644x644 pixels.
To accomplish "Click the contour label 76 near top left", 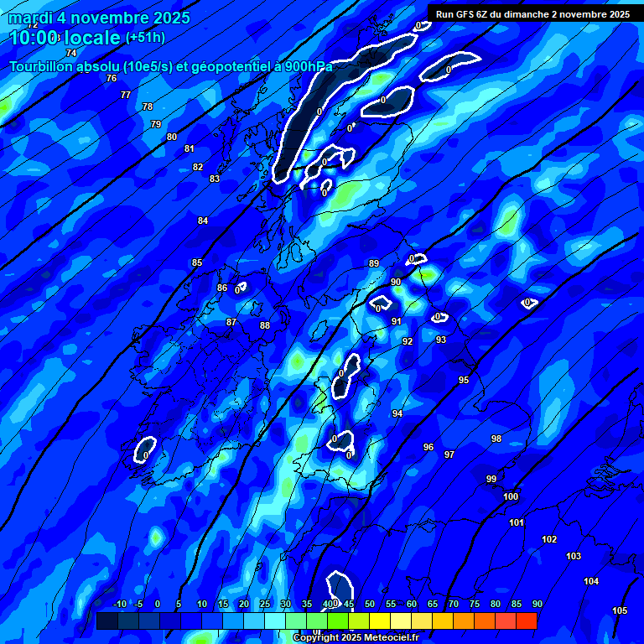I will point(112,78).
